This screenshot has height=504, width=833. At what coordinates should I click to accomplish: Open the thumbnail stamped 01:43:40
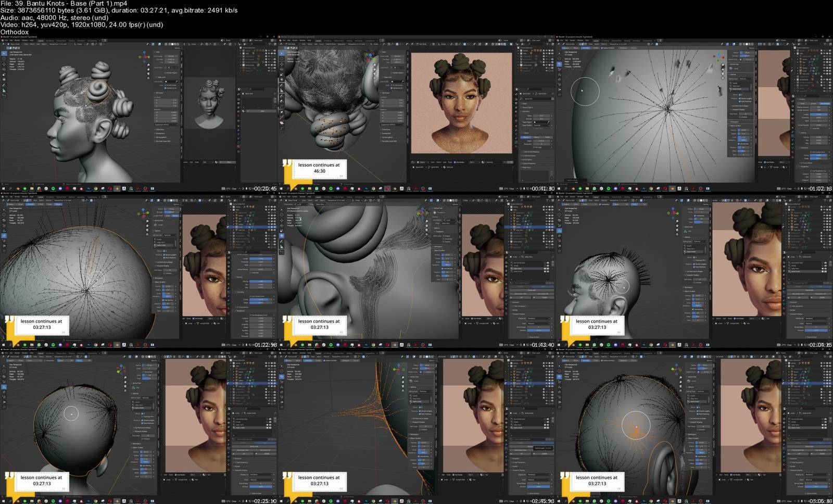tap(416, 270)
